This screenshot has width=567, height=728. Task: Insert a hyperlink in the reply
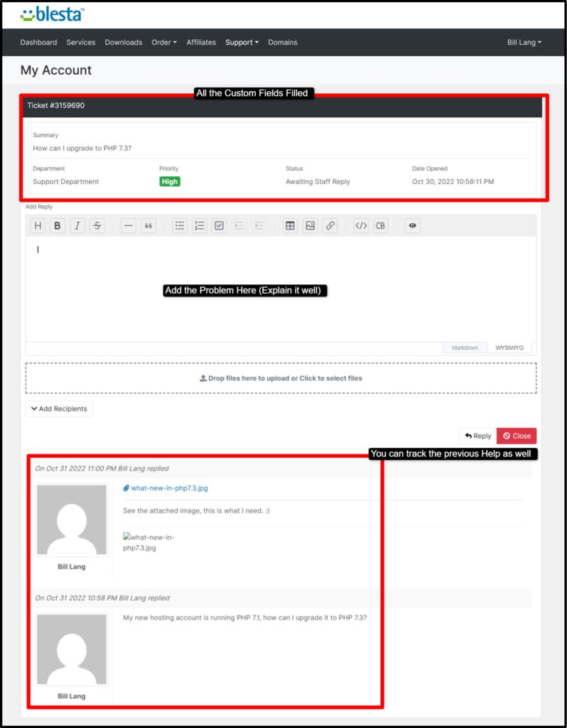click(x=330, y=225)
